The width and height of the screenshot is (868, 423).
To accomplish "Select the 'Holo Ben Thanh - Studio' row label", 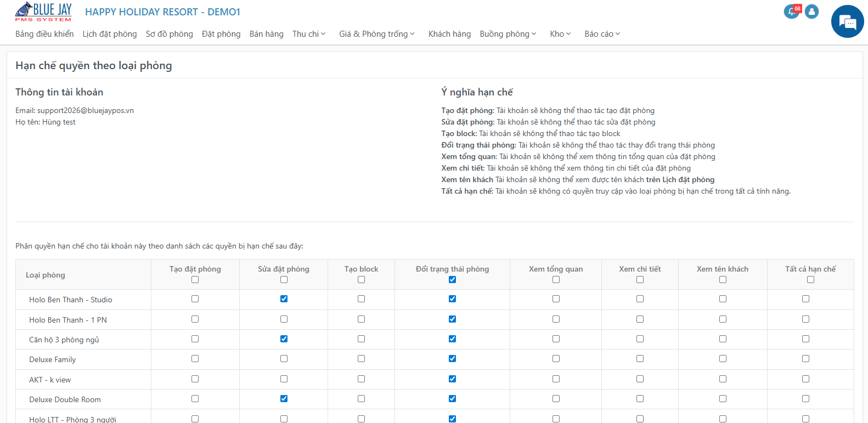I will [71, 300].
